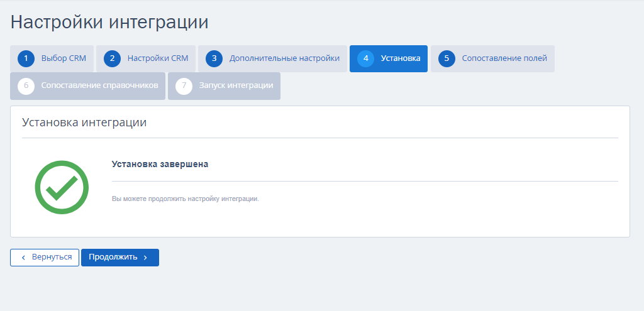Click the Настройки интеграции page heading

pos(109,22)
